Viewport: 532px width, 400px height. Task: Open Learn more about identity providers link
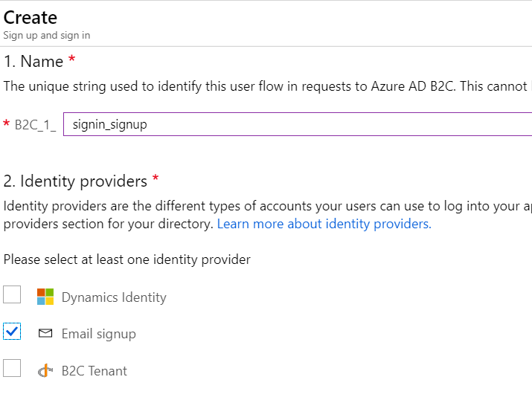tap(324, 224)
